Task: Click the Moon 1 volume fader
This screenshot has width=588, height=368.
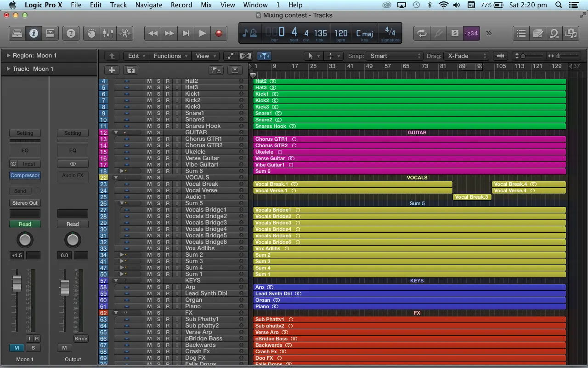Action: pyautogui.click(x=17, y=283)
